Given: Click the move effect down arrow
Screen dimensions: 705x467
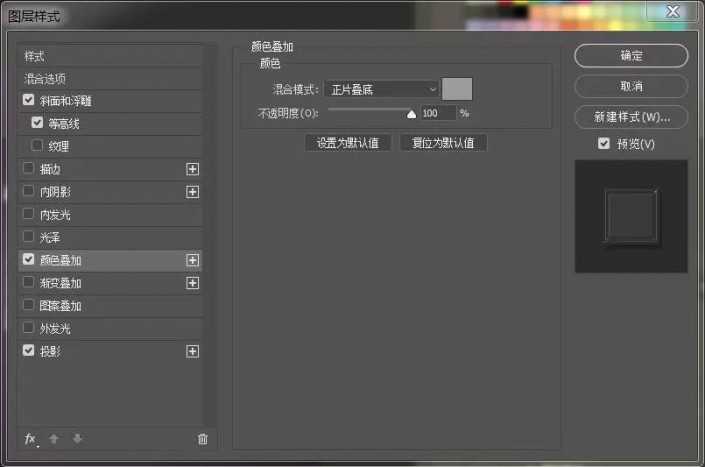Looking at the screenshot, I should point(76,439).
